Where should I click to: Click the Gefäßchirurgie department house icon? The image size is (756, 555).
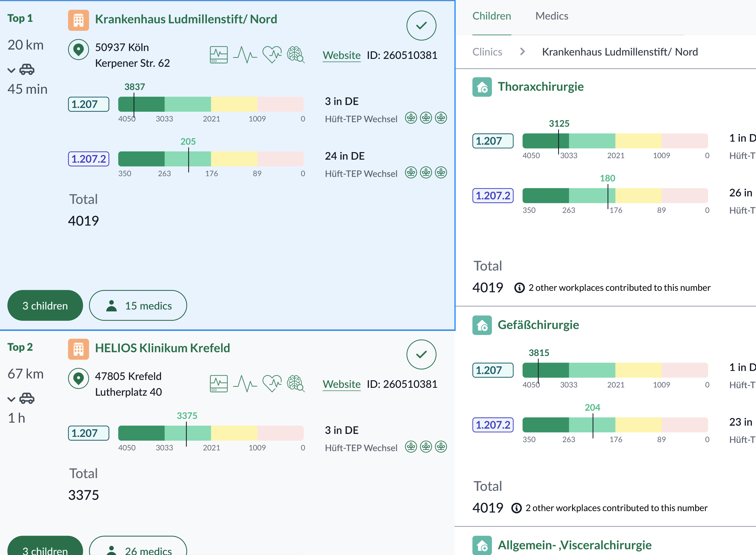click(482, 325)
